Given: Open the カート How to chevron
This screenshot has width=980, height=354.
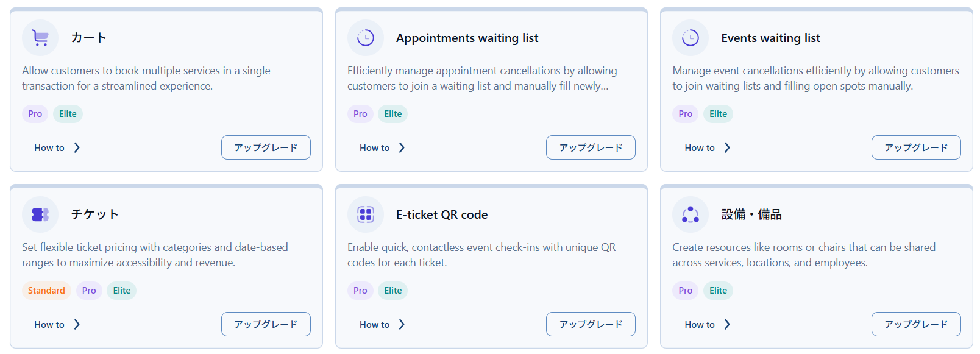Looking at the screenshot, I should (77, 148).
